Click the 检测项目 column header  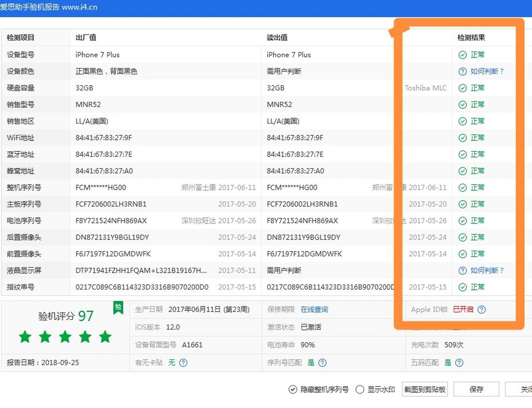pos(20,38)
